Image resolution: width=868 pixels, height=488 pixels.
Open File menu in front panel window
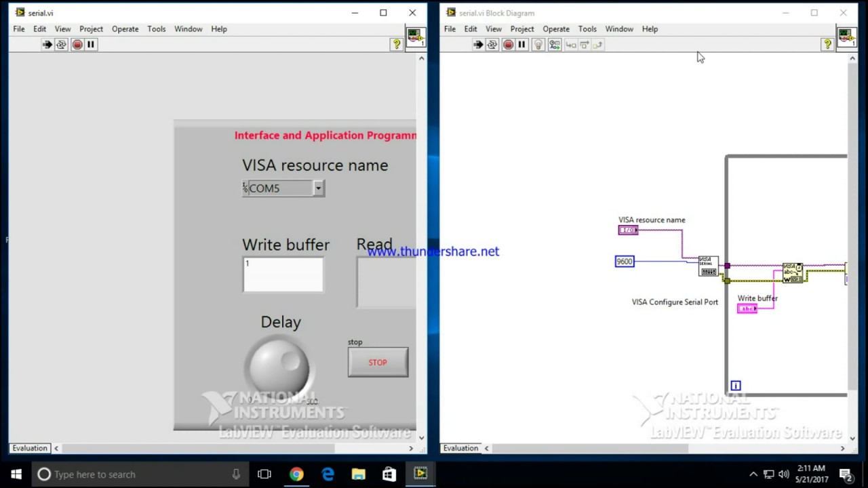click(19, 29)
